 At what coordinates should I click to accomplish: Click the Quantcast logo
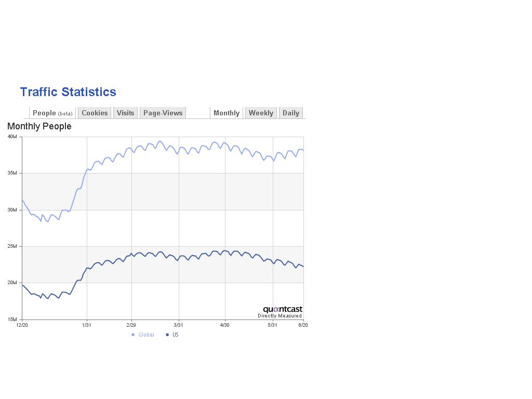[x=282, y=309]
